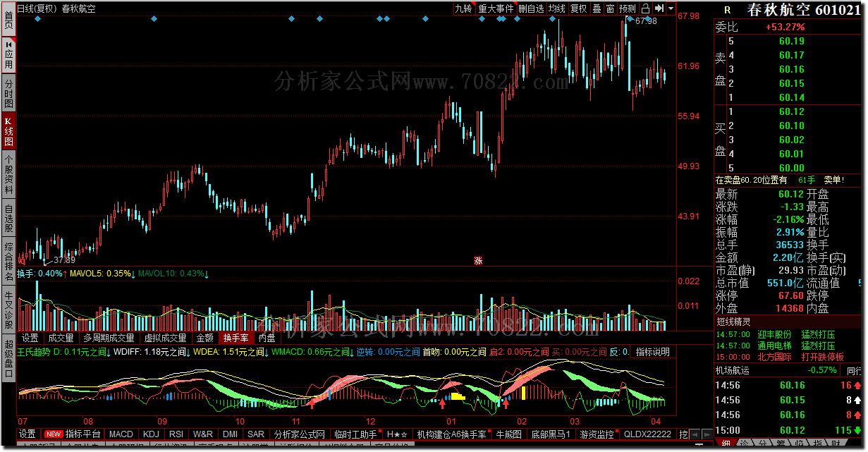Open 自选股 watchlist tab
The height and width of the screenshot is (452, 868).
tap(8, 219)
